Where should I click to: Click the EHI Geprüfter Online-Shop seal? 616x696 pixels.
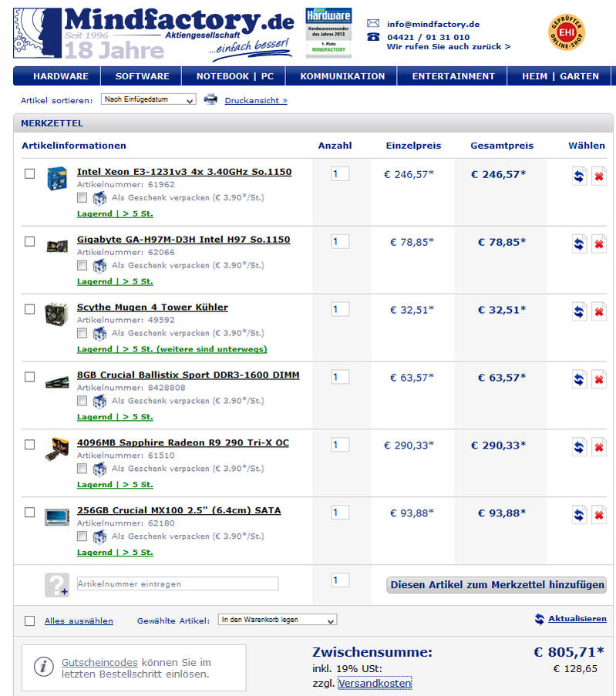[x=566, y=32]
